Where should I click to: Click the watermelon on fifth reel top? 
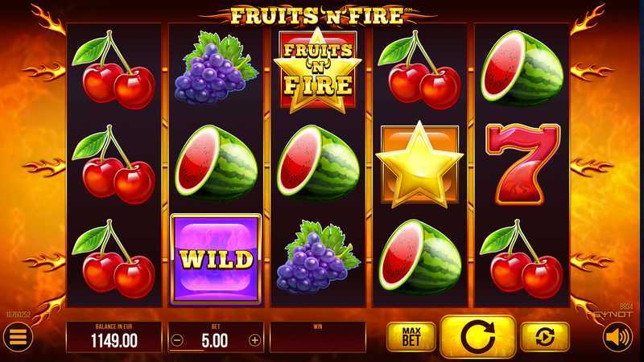(522, 68)
